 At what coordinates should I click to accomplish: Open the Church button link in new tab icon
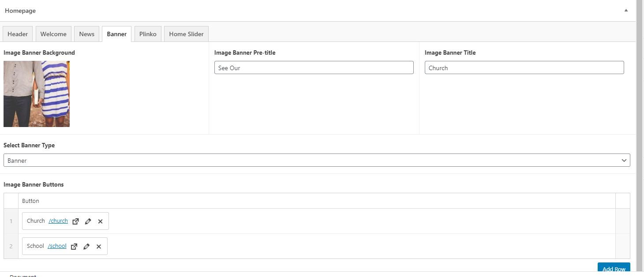(75, 221)
